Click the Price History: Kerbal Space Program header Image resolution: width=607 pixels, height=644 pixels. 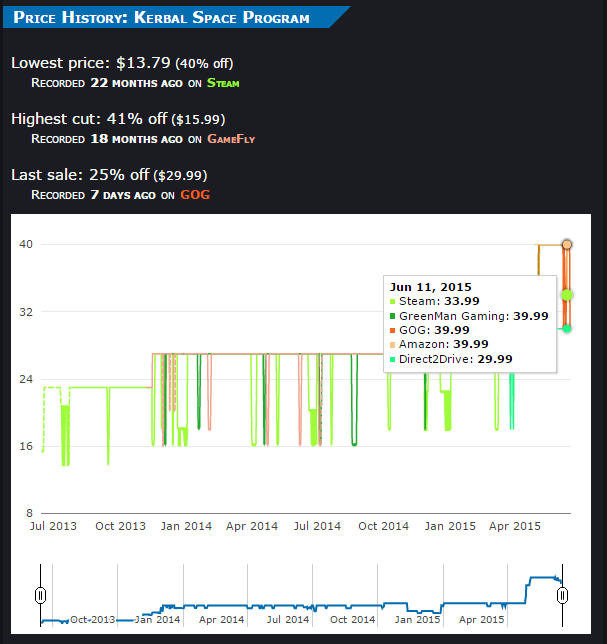coord(161,17)
